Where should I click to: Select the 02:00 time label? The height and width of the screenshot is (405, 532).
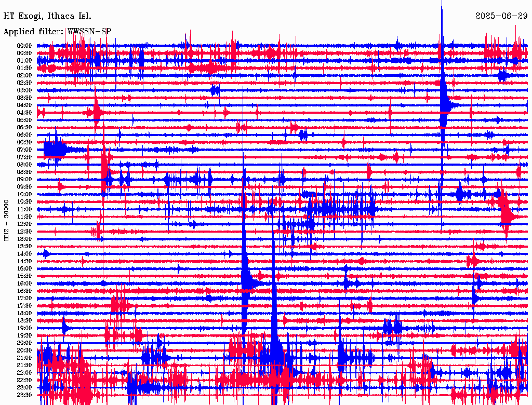(24, 76)
